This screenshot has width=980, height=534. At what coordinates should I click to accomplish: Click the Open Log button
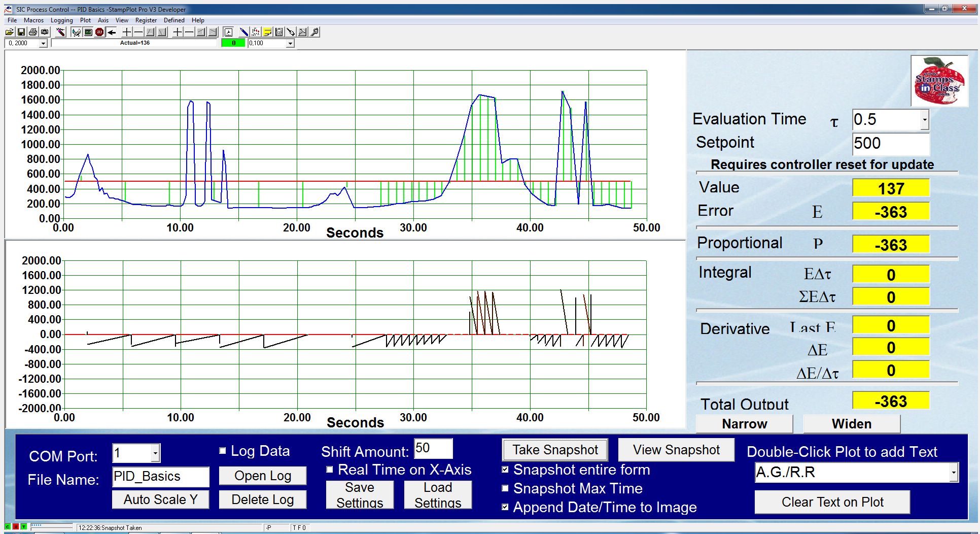coord(263,476)
